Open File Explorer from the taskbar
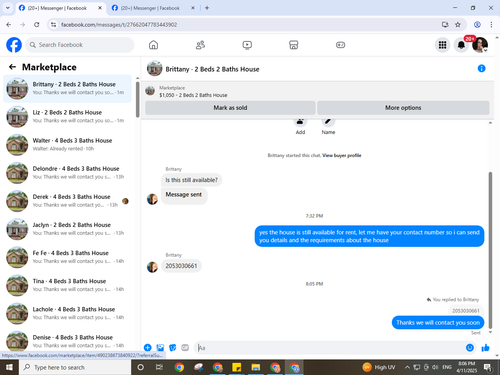 pyautogui.click(x=256, y=367)
